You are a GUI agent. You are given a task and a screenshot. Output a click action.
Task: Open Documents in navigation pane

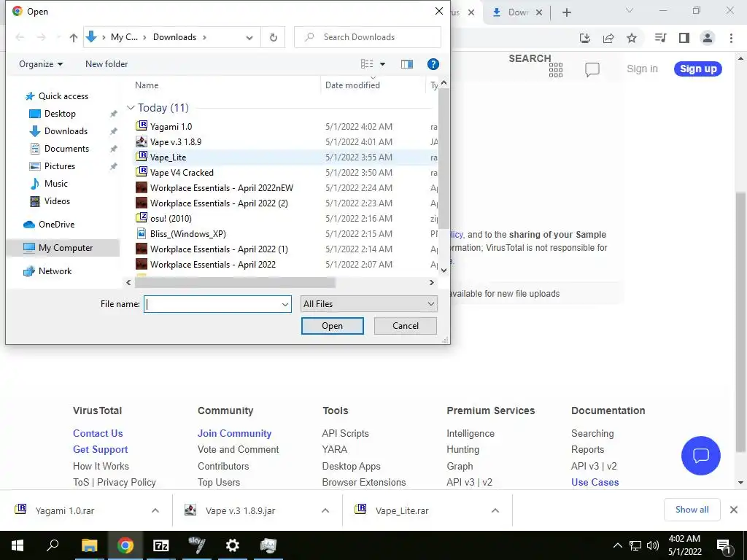click(x=66, y=149)
